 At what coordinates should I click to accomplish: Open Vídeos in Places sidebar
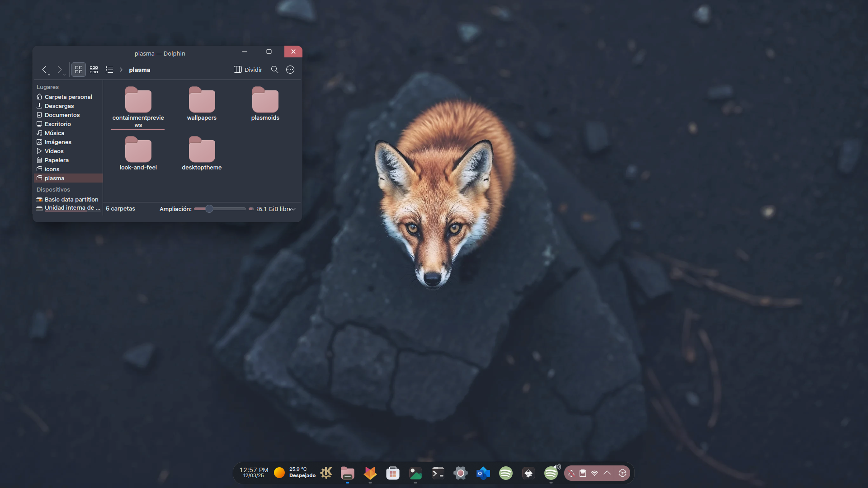68,151
